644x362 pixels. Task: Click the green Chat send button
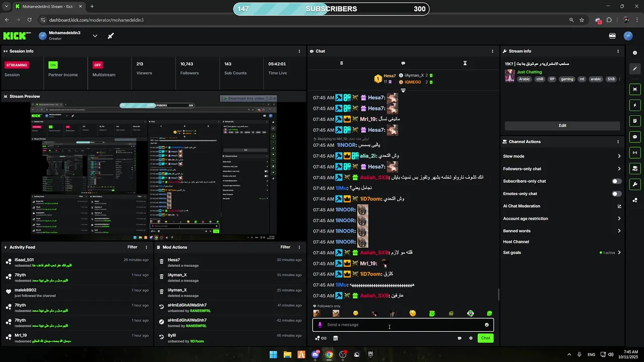coord(486,338)
